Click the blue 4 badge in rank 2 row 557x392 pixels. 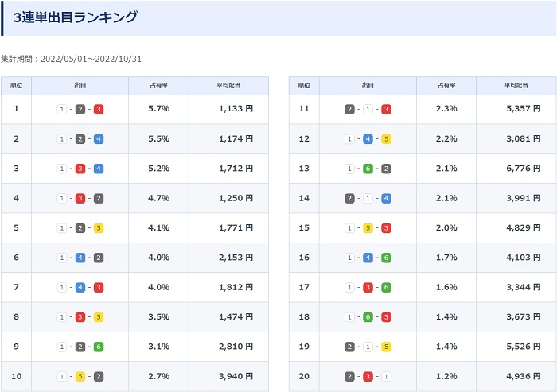click(x=99, y=139)
